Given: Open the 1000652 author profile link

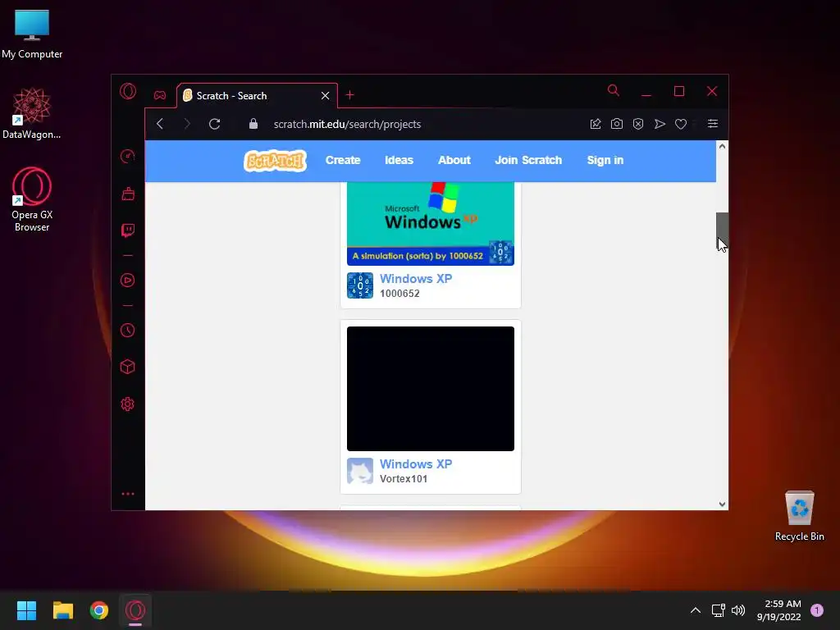Looking at the screenshot, I should pyautogui.click(x=399, y=294).
